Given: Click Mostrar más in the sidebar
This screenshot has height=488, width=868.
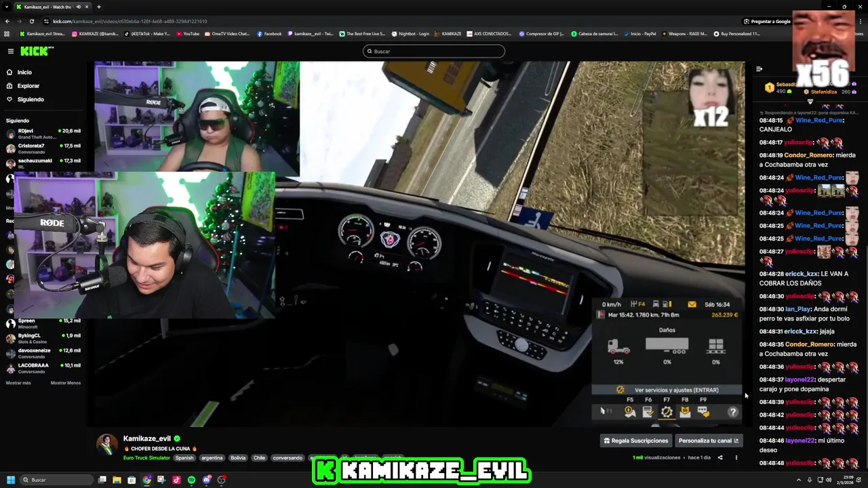Looking at the screenshot, I should [18, 383].
